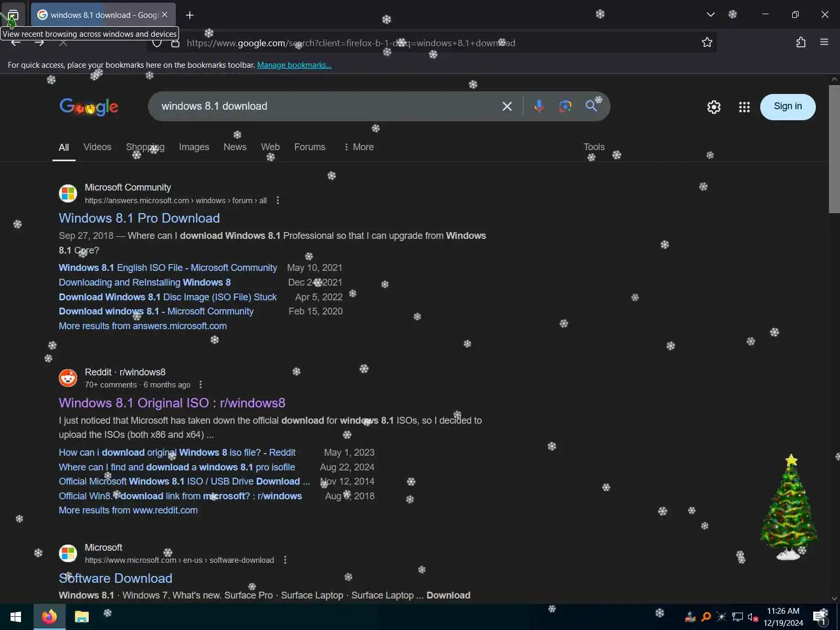Open the notification center icon
Viewport: 840px width, 630px height.
(x=820, y=618)
